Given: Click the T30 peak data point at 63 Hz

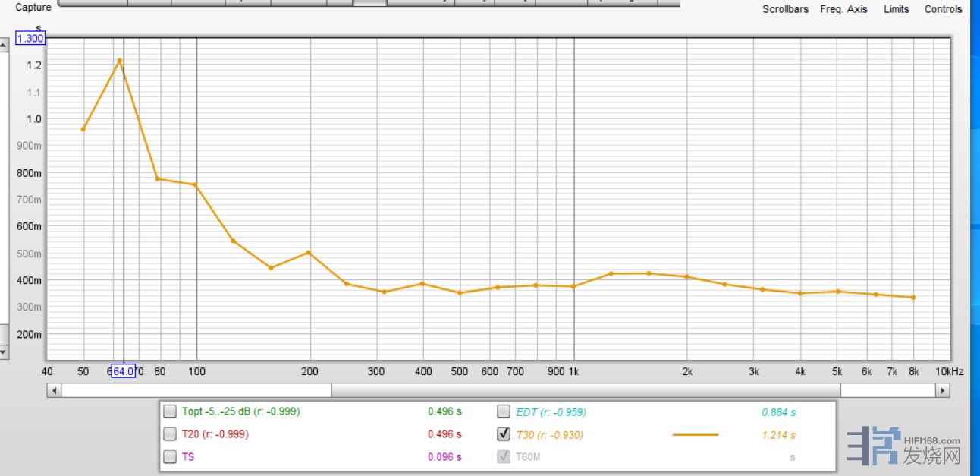Looking at the screenshot, I should click(119, 61).
